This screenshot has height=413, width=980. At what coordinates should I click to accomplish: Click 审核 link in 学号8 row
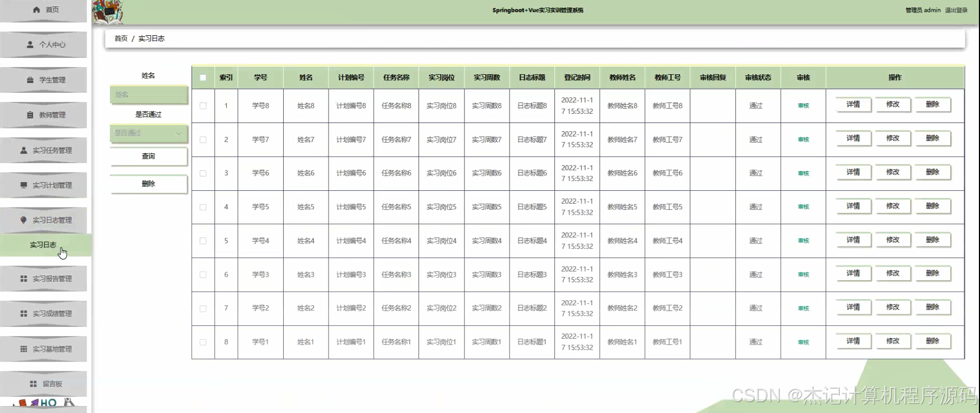click(803, 106)
